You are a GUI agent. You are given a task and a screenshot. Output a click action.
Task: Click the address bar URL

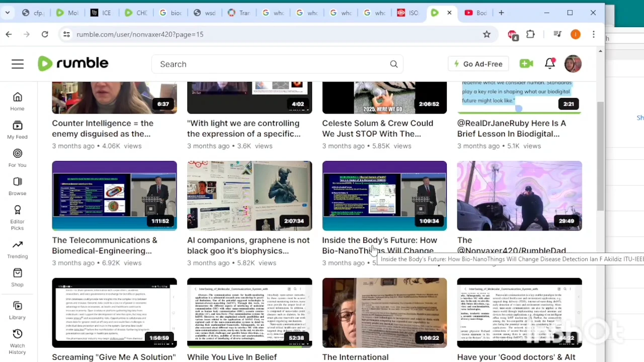pos(140,34)
